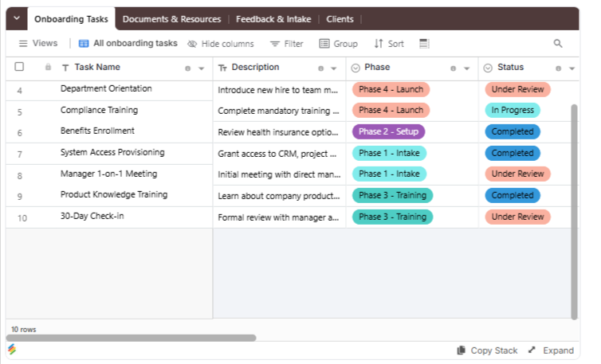Click 'Complete mandatory training' description

tap(278, 111)
